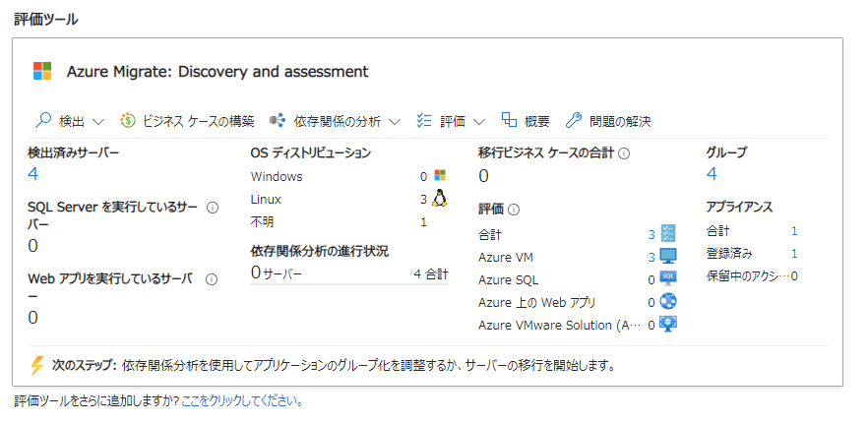Viewport: 868px width, 424px height.
Task: Click the 4 合計 dependency text
Action: pos(431,273)
